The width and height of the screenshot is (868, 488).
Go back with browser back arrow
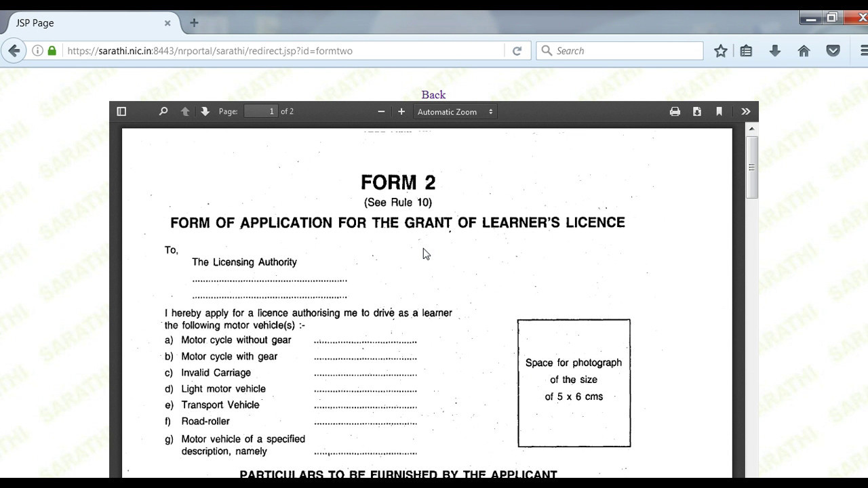coord(14,51)
